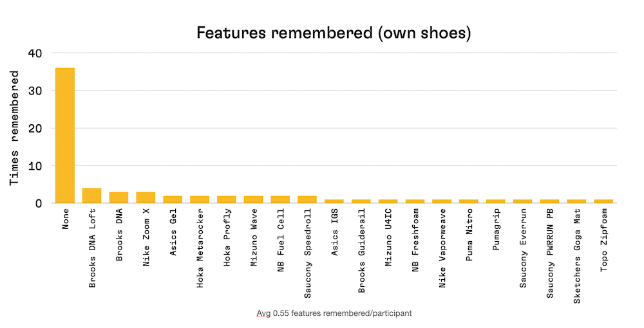Viewport: 644px width, 328px height.
Task: Select the Times remembered axis title
Action: click(x=15, y=128)
